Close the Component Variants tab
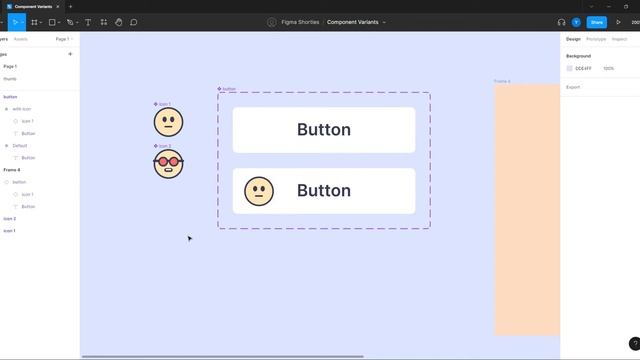The image size is (640, 360). click(x=58, y=7)
